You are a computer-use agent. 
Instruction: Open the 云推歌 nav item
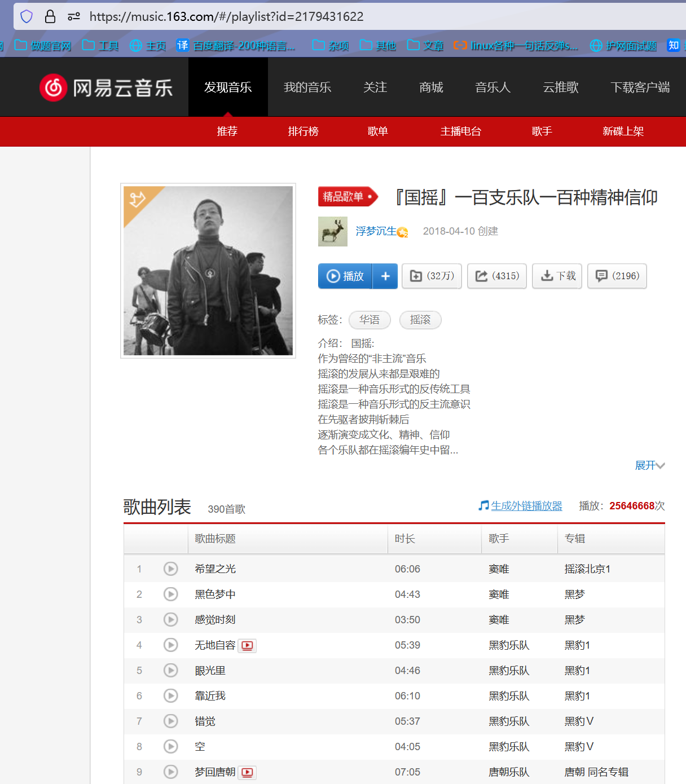(560, 87)
